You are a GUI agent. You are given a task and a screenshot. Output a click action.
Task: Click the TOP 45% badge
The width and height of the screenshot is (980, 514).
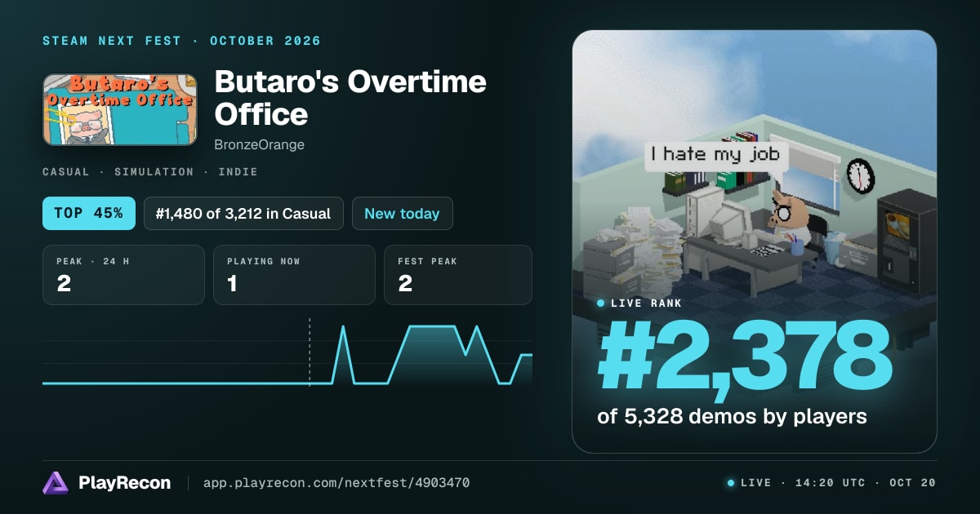coord(88,213)
